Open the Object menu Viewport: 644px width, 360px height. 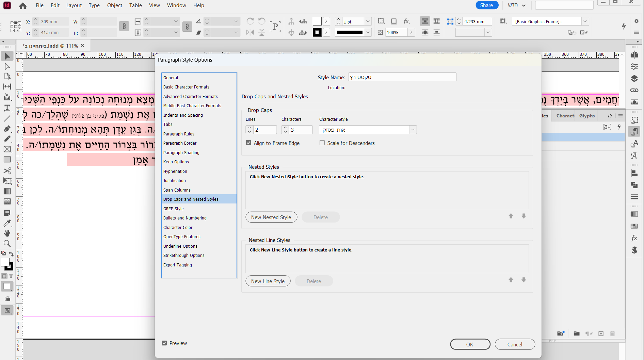(x=114, y=5)
